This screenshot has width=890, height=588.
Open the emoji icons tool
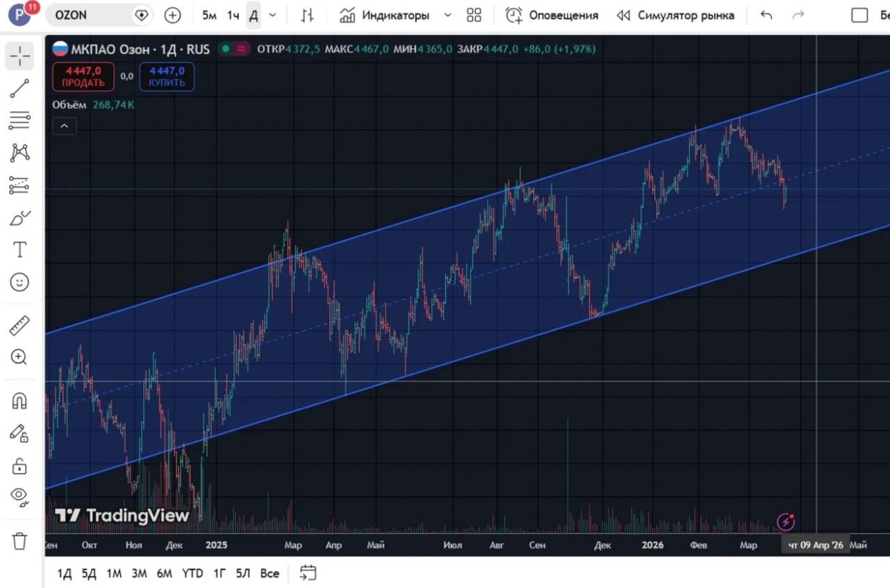point(19,282)
